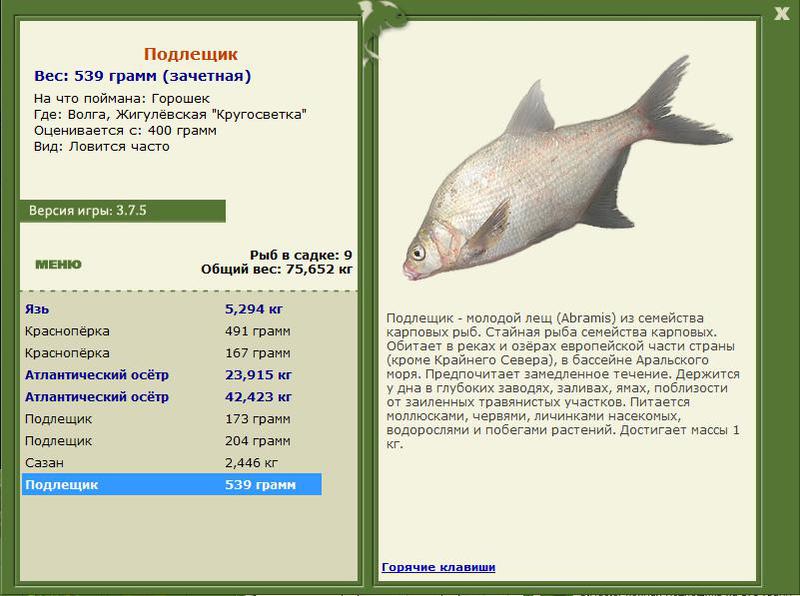
Task: Click the Оценивается с: 400 грамм line
Action: tap(125, 131)
